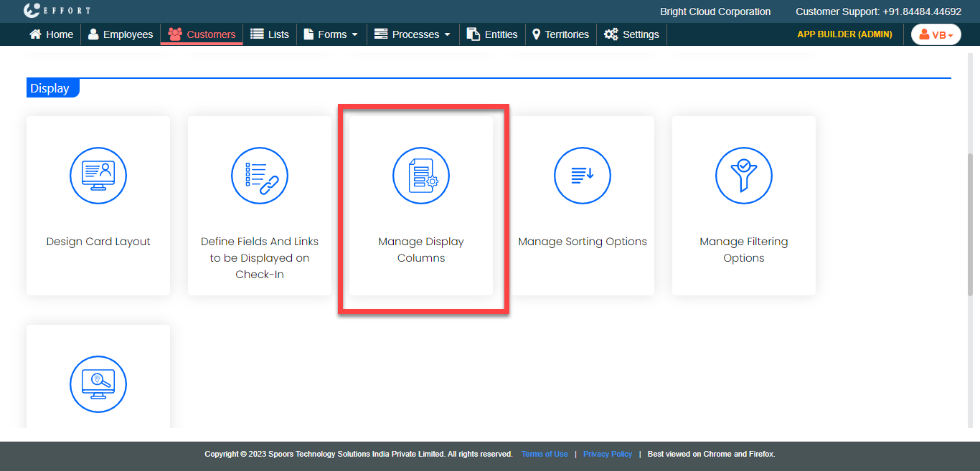
Task: Switch to the Customers tab
Action: (x=202, y=34)
